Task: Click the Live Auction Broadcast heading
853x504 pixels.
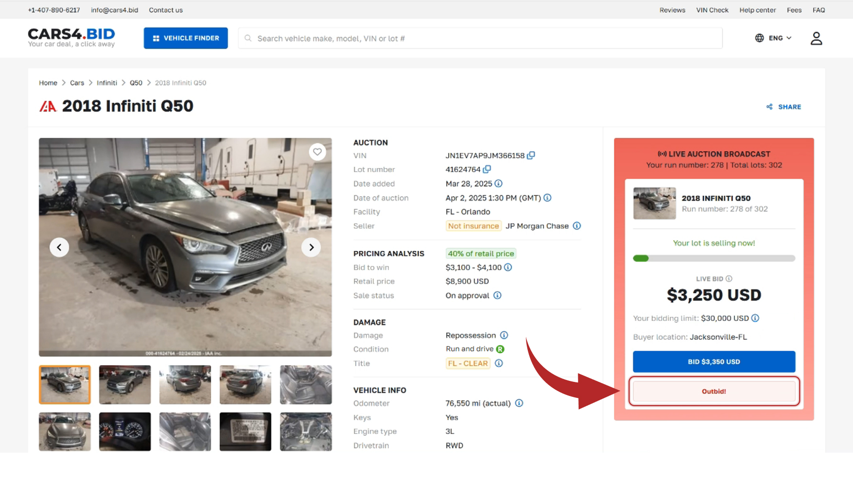Action: click(x=714, y=154)
